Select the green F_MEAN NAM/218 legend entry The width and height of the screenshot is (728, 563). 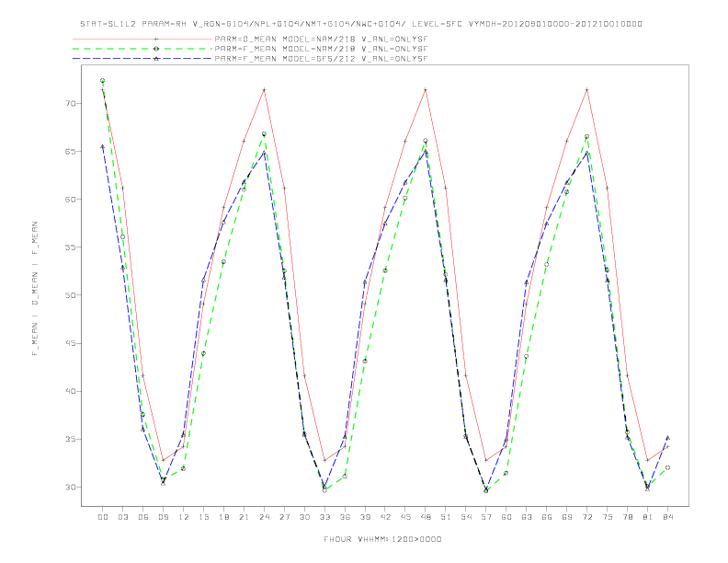(x=250, y=49)
